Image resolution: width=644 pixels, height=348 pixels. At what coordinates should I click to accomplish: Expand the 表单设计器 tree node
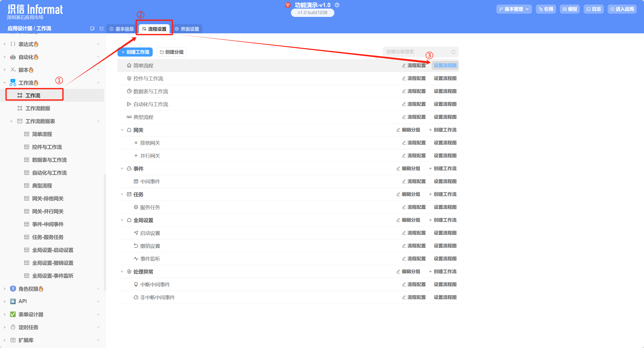(5, 314)
